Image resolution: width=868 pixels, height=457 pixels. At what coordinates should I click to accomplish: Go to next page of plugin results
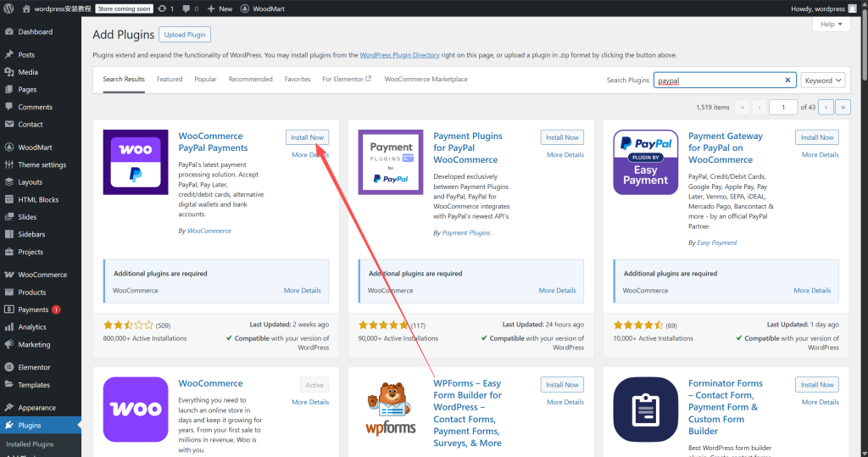pos(826,107)
